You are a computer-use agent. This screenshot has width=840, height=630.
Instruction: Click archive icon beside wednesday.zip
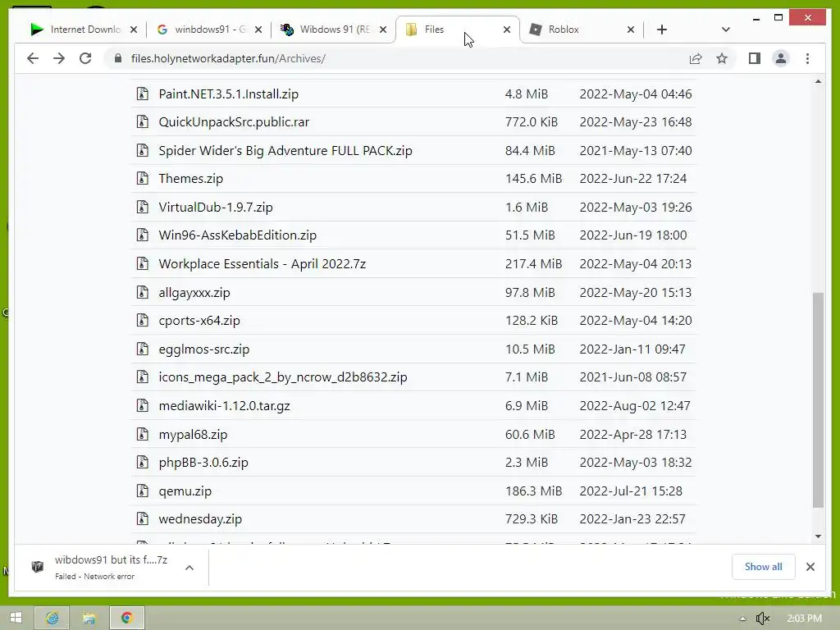pos(142,518)
